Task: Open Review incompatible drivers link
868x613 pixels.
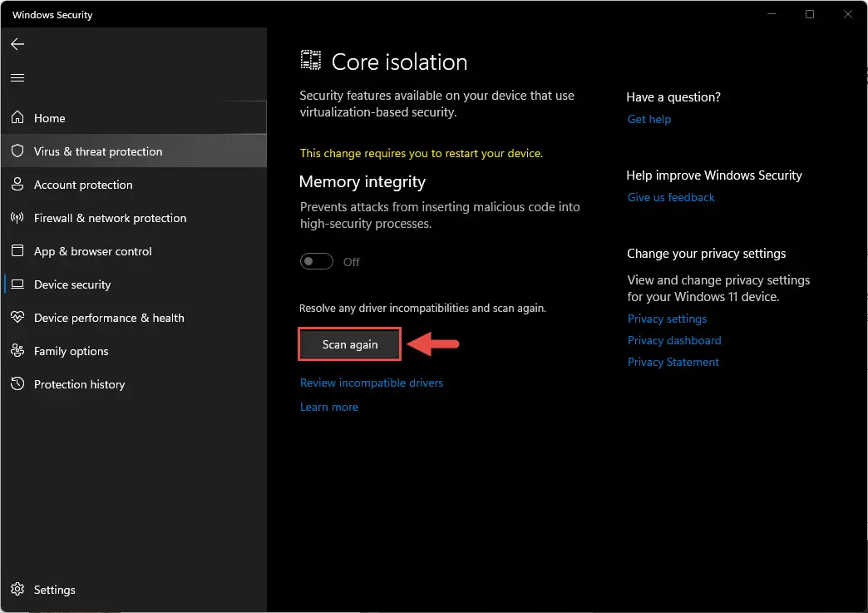Action: (372, 383)
